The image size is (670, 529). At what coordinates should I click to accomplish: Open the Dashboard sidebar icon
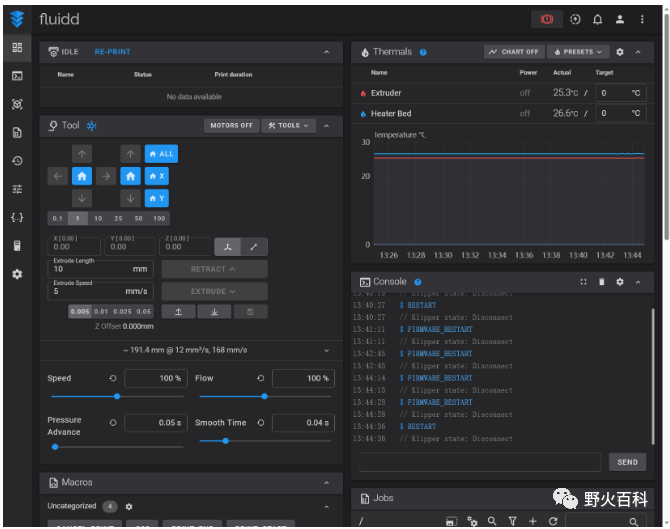(17, 47)
